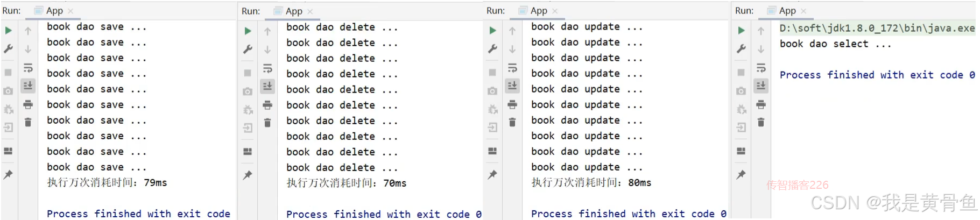980x220 pixels.
Task: Pin the tab in save output panel
Action: pyautogui.click(x=9, y=174)
